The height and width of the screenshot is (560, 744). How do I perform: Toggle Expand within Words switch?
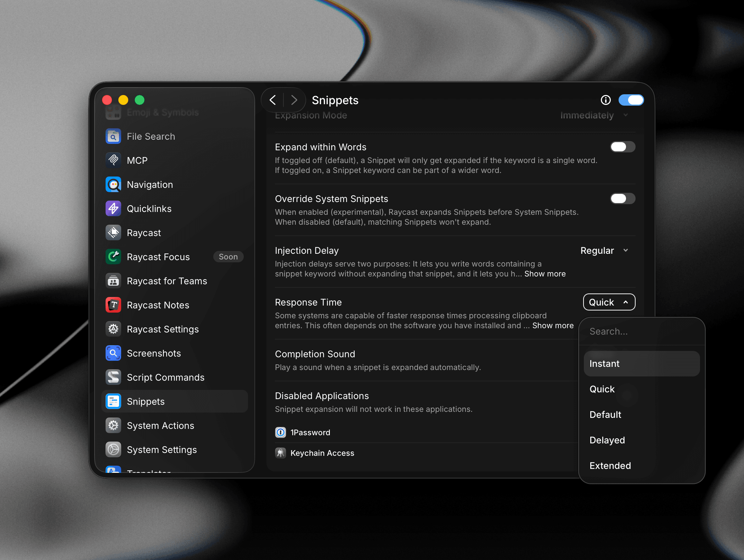point(623,147)
